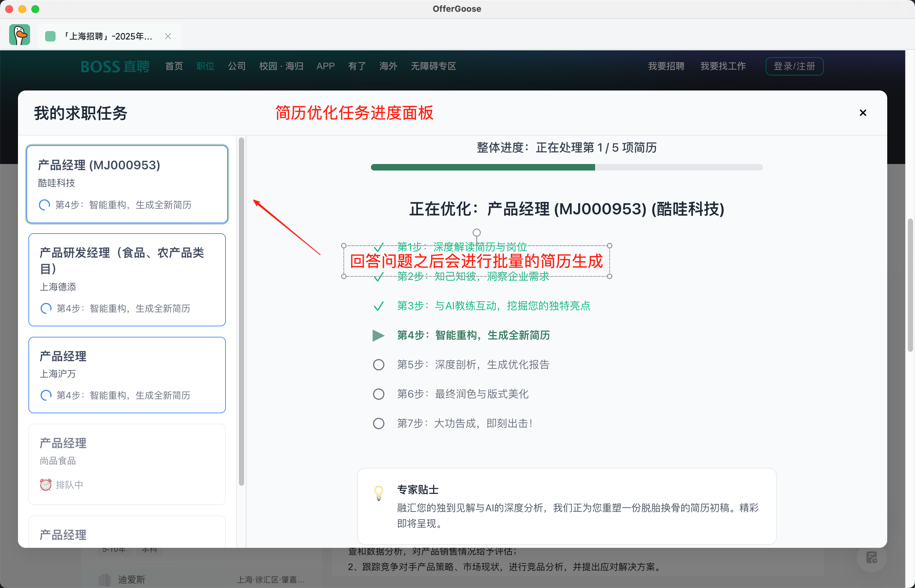Click the rotation handle above the red annotation
This screenshot has width=915, height=588.
click(x=476, y=232)
